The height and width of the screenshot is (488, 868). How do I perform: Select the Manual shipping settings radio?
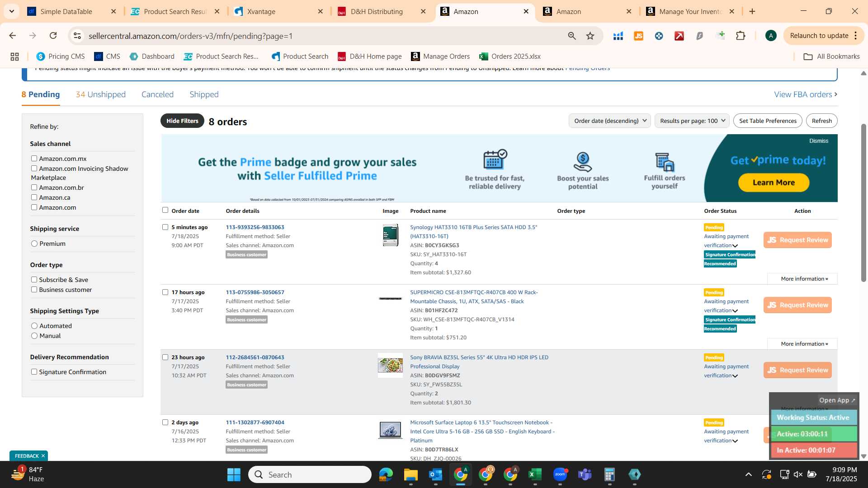[x=34, y=336]
